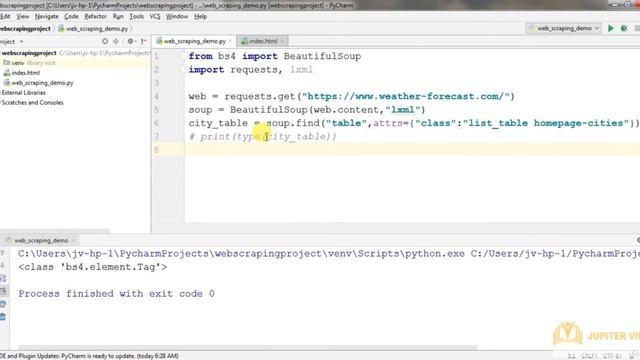Image resolution: width=640 pixels, height=360 pixels.
Task: Click the UTF-8 encoding indicator in status bar
Action: coord(612,356)
